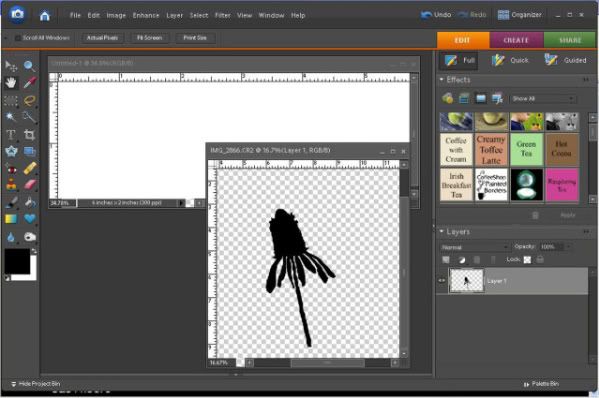Collapse the Layers panel triangle

coord(442,231)
